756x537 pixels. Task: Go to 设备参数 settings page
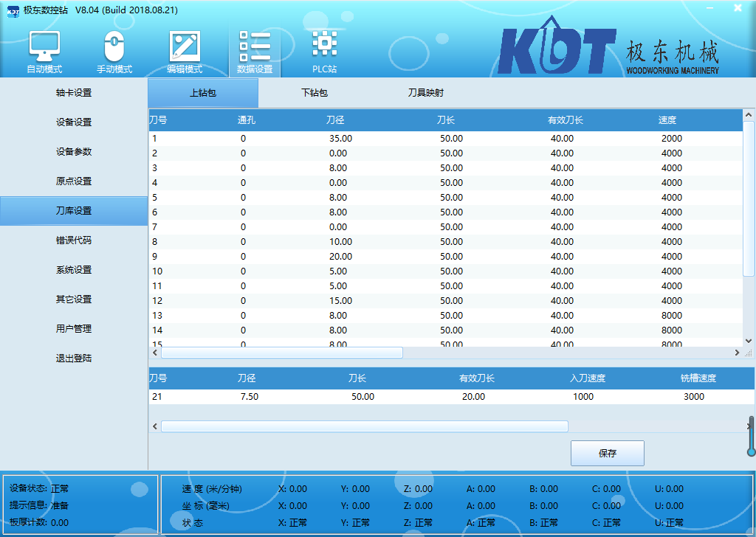tap(74, 152)
